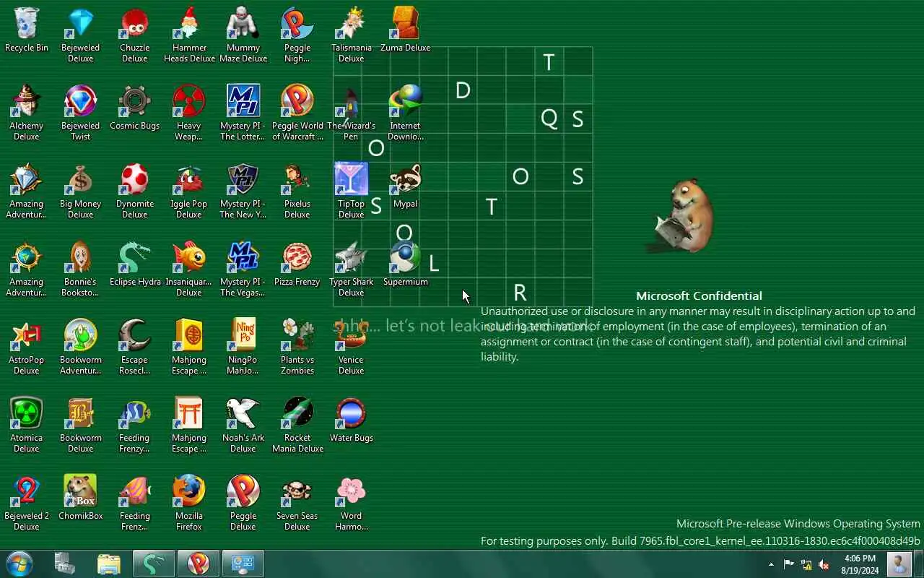Open Rocket Mania Deluxe shortcut
Viewport: 924px width, 578px height.
point(297,425)
